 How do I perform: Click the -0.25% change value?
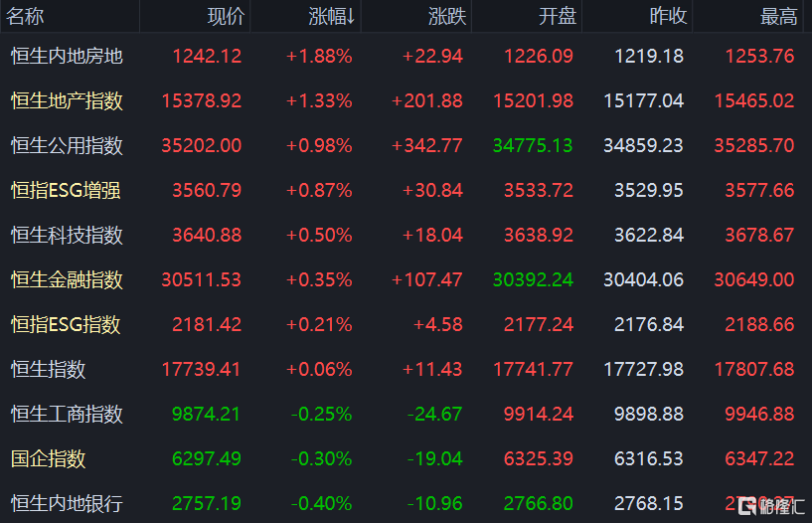[x=322, y=415]
